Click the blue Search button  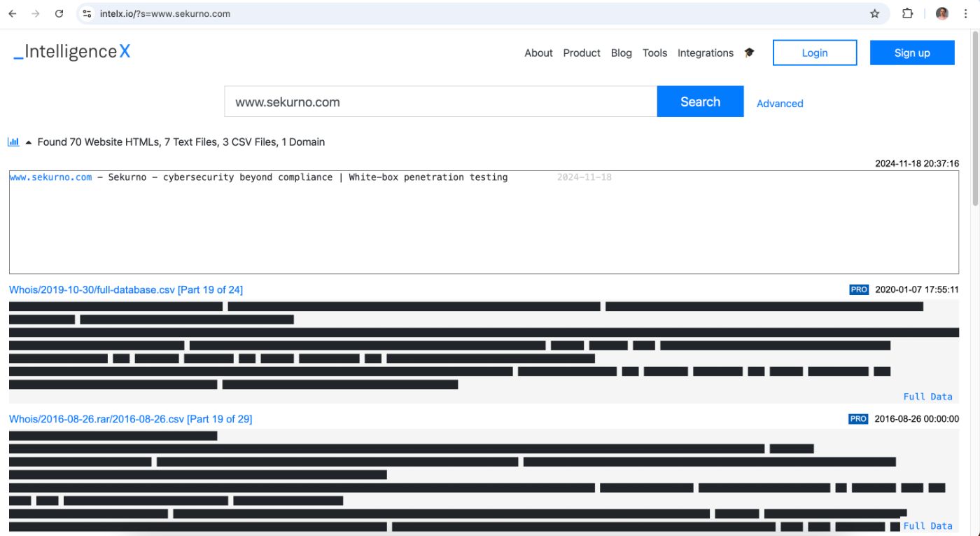(x=700, y=102)
